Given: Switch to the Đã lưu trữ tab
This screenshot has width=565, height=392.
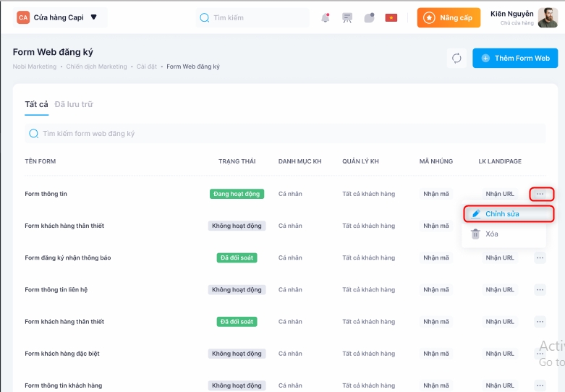Looking at the screenshot, I should click(74, 104).
